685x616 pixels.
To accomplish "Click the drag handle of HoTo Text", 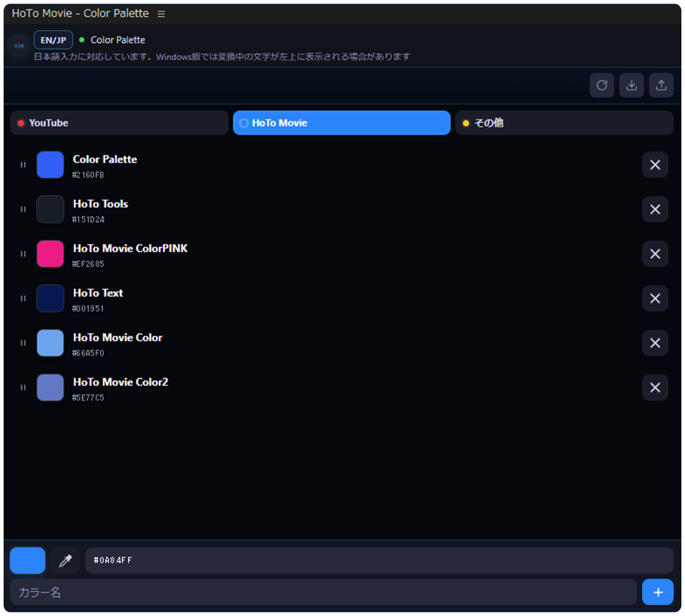I will 23,298.
